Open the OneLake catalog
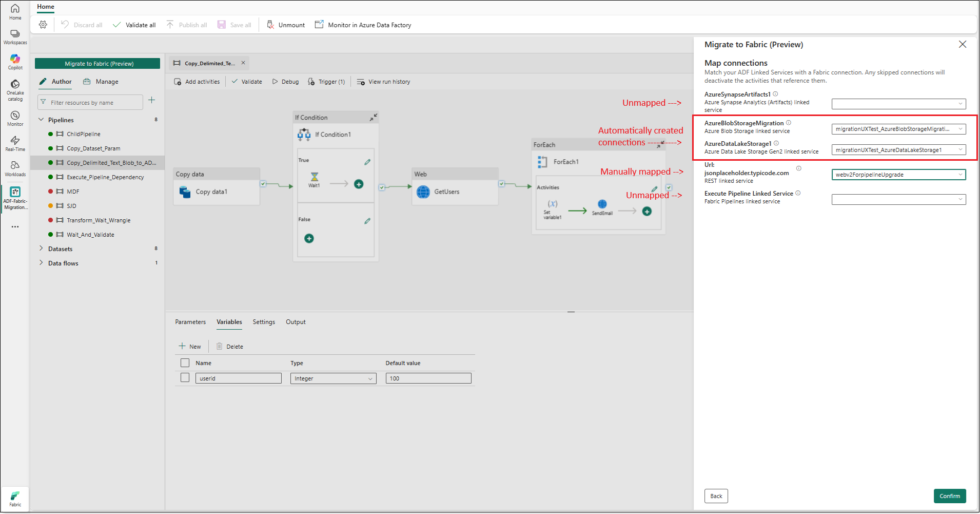980x514 pixels. point(15,89)
